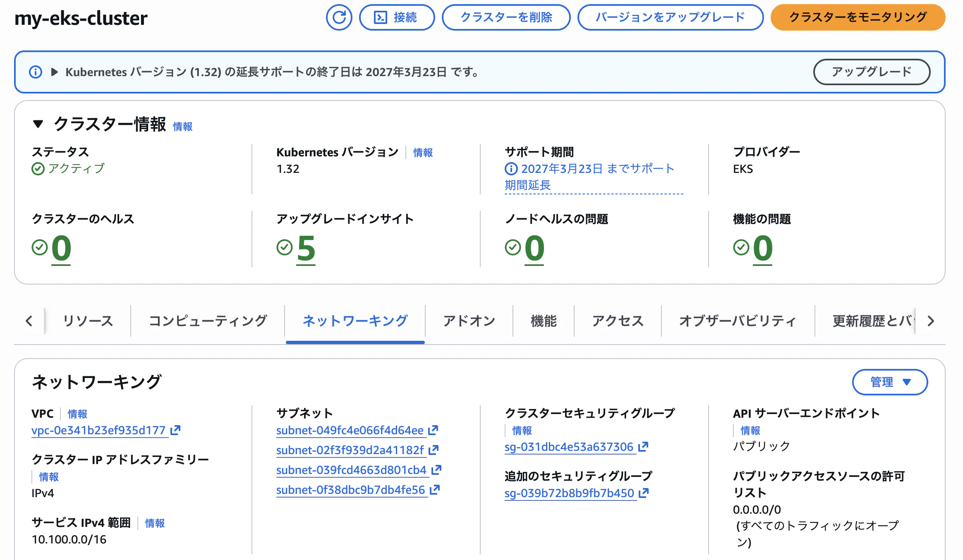Open 情報 link under クラスター IP アドレスファミリー
Viewport: 963px width, 560px height.
(x=49, y=477)
